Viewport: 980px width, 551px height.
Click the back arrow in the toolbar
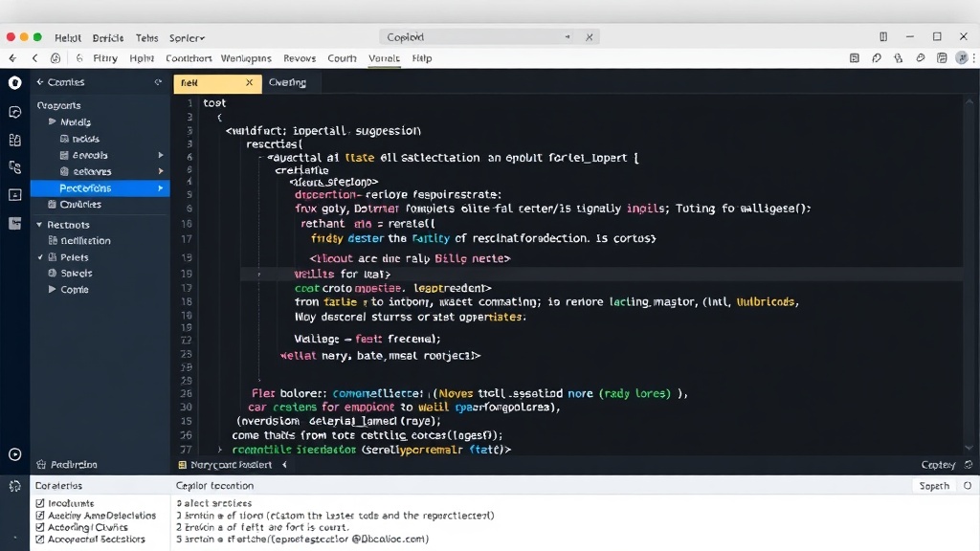(12, 58)
